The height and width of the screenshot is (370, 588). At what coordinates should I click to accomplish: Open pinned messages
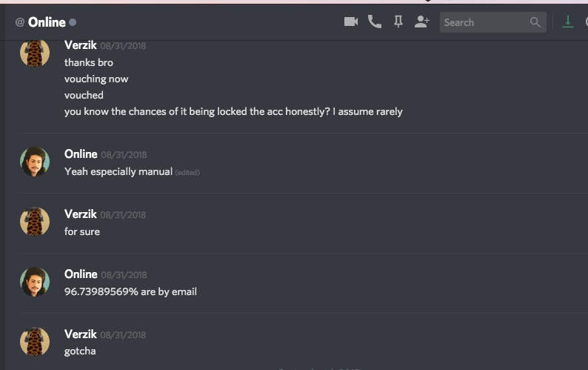pos(398,22)
